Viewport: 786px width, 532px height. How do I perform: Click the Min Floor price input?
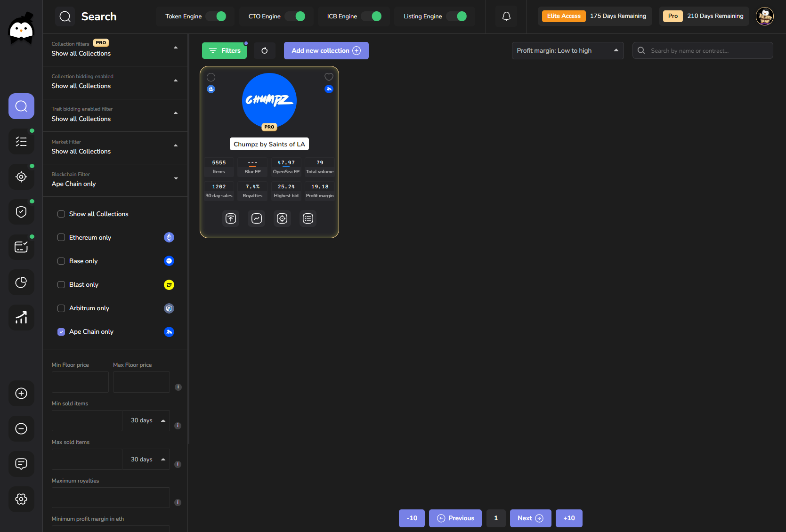pyautogui.click(x=80, y=382)
